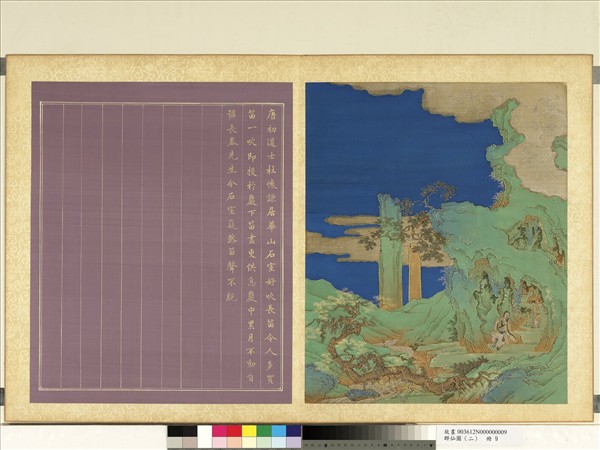The width and height of the screenshot is (600, 450).
Task: Click the red swatch on the color bar
Action: tap(234, 431)
